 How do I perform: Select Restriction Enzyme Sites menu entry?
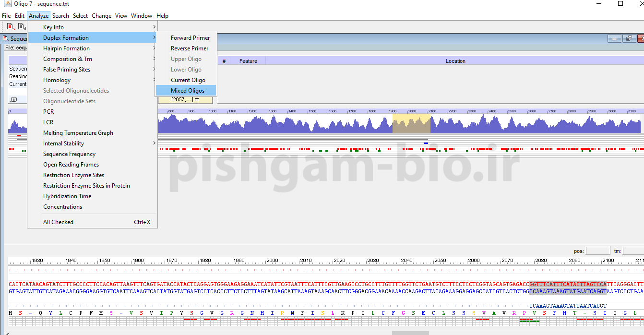coord(73,175)
